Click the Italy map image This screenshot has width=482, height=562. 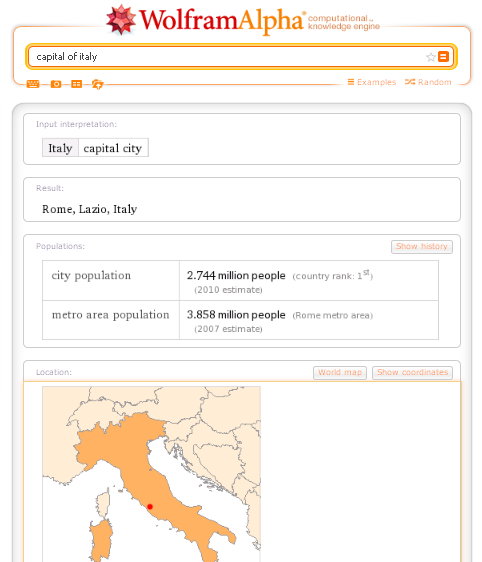152,474
